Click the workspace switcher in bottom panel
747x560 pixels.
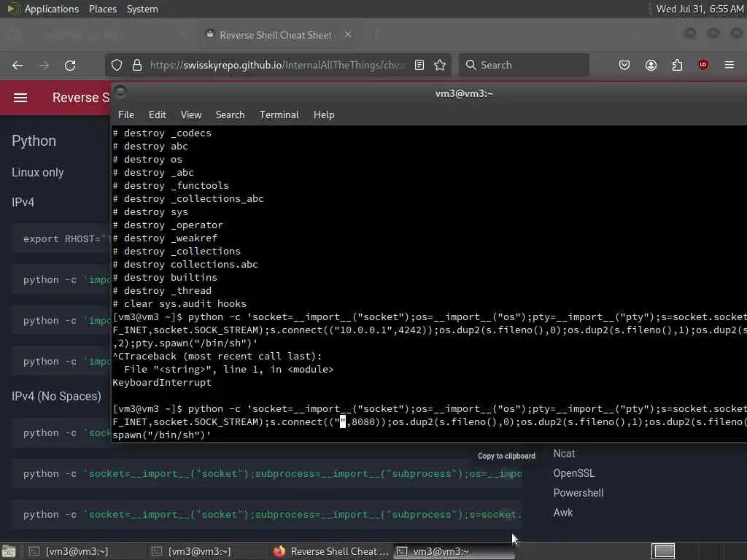[662, 551]
